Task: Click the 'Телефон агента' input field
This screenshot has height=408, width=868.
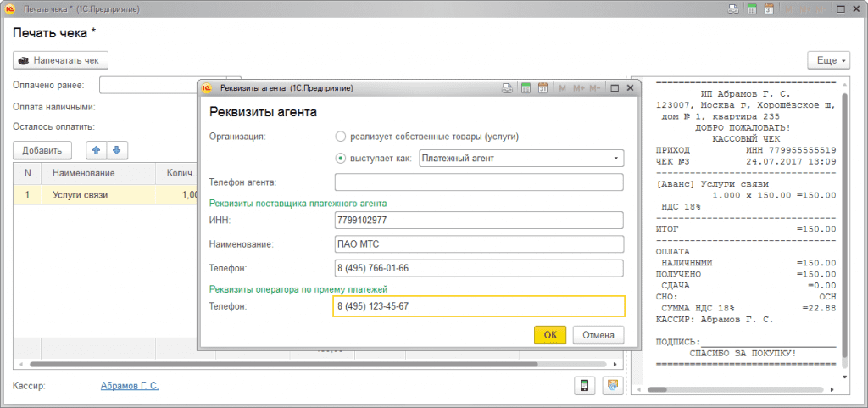Action: [479, 182]
